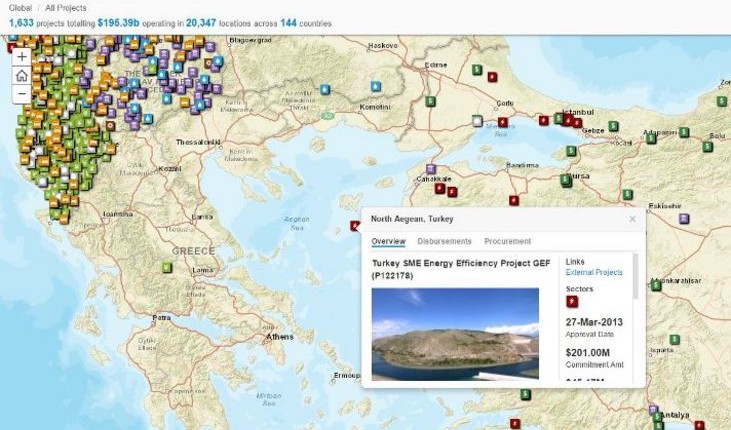Switch to the Overview tab
Image resolution: width=731 pixels, height=430 pixels.
pos(388,241)
